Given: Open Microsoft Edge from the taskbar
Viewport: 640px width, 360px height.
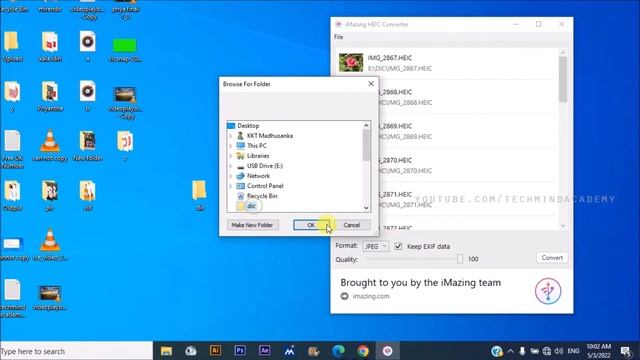Looking at the screenshot, I should click(x=338, y=351).
